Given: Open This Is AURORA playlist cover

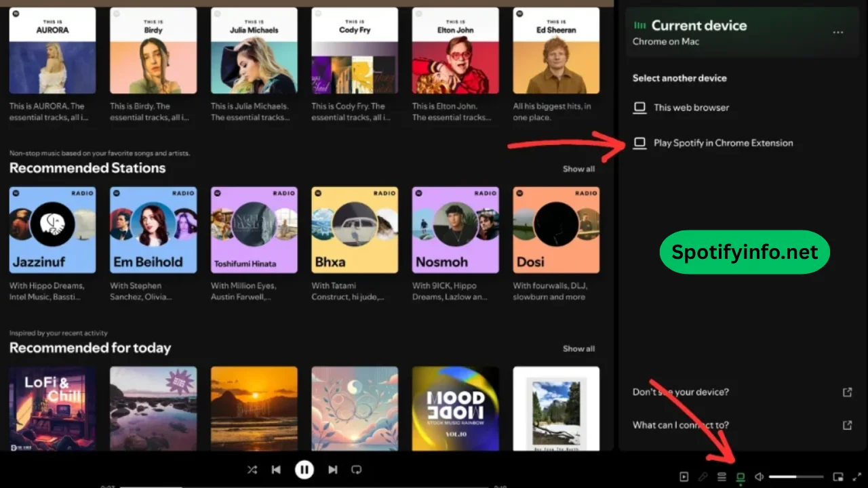Looking at the screenshot, I should pos(52,50).
